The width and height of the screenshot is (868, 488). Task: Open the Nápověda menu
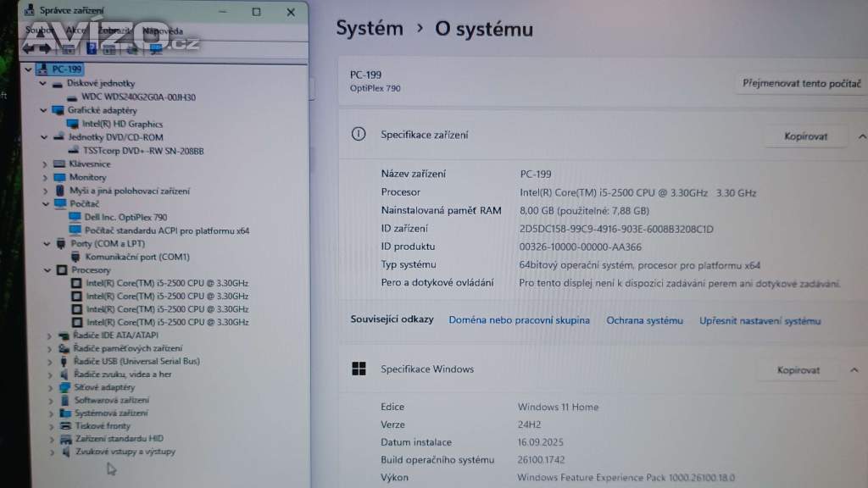click(162, 31)
